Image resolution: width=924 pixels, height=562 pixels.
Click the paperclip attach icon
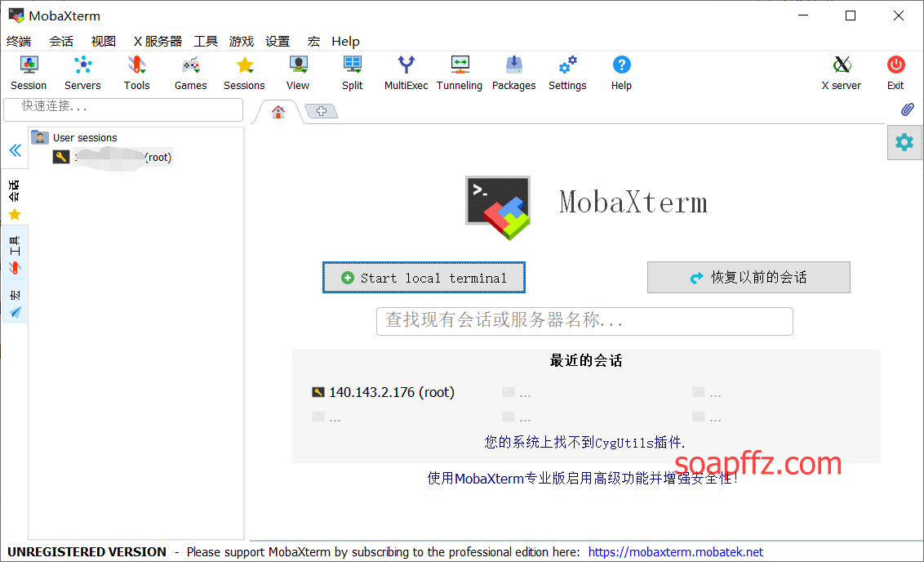908,109
